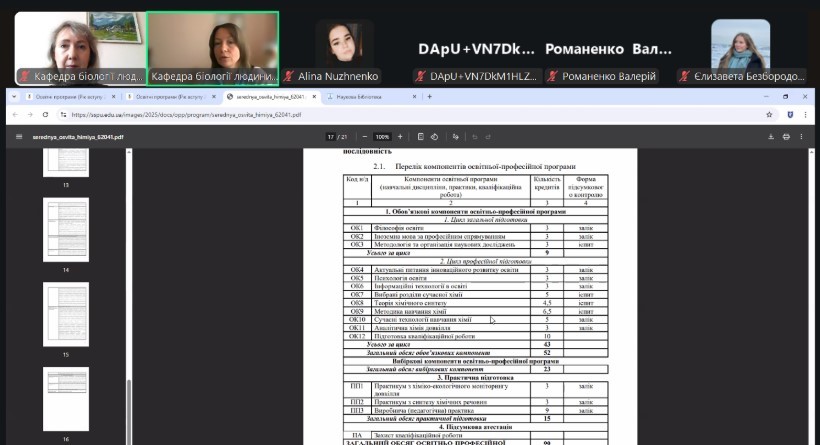This screenshot has width=820, height=445.
Task: Select Alina Nuzhnenko's video tile
Action: click(344, 45)
